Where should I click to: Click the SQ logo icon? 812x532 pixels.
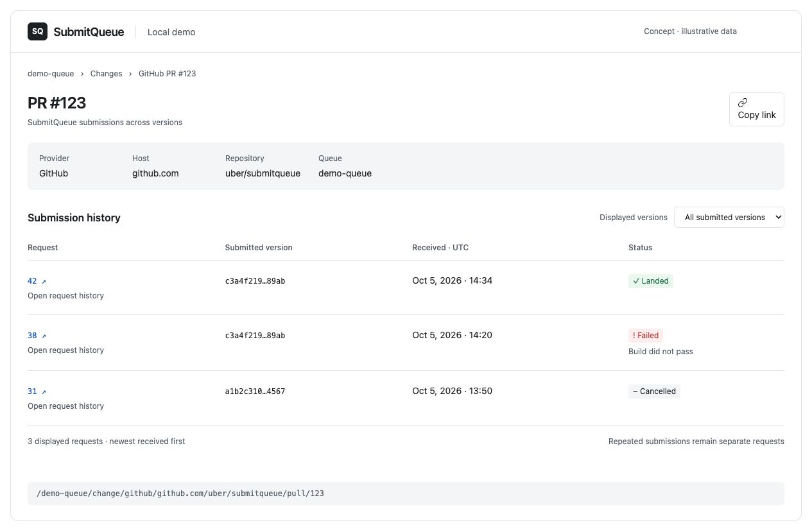click(x=37, y=31)
